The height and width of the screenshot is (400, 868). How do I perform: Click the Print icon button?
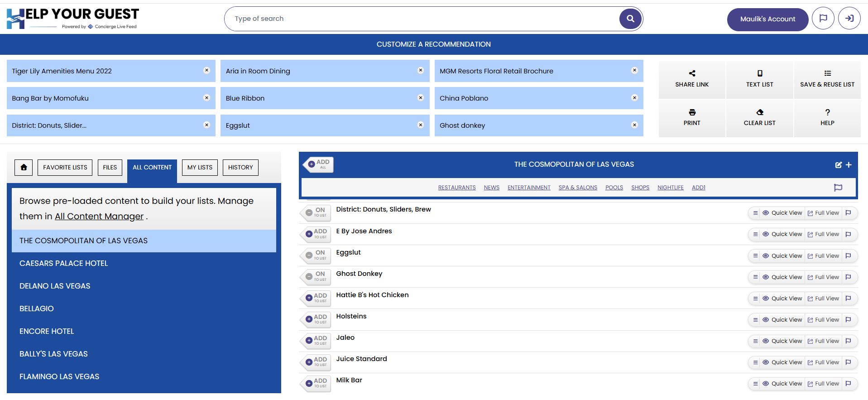pyautogui.click(x=691, y=112)
